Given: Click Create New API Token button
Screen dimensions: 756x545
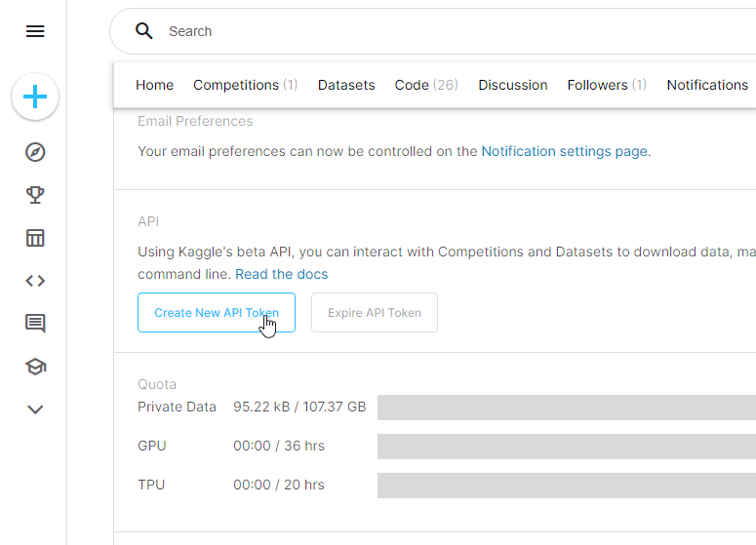Looking at the screenshot, I should [x=217, y=312].
